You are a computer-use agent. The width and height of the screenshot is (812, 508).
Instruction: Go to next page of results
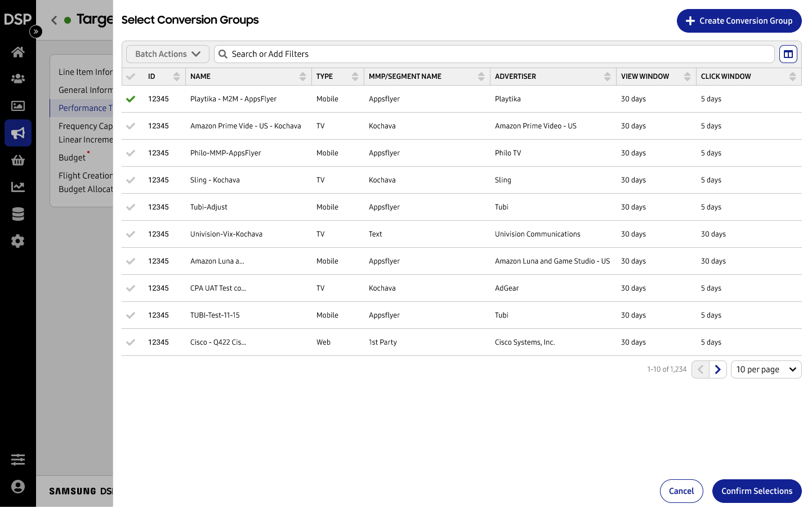click(x=718, y=369)
